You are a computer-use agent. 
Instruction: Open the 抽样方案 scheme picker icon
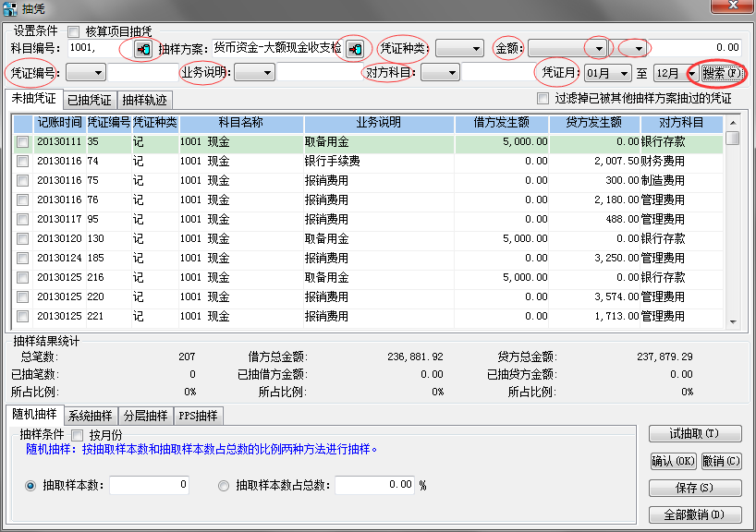click(355, 49)
